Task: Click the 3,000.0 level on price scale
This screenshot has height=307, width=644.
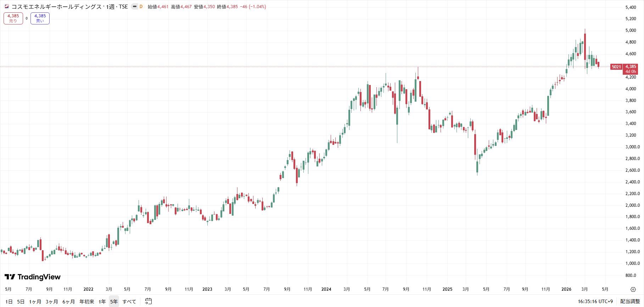Action: pos(632,147)
